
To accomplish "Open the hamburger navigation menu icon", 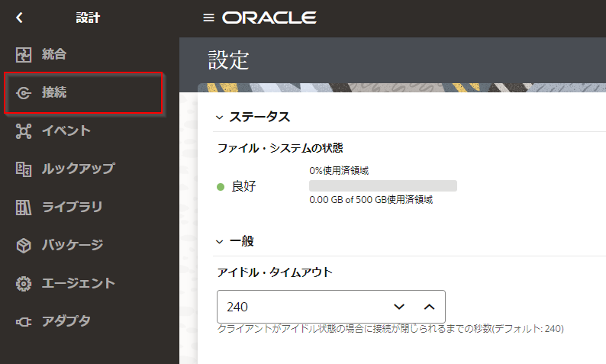I will tap(208, 18).
